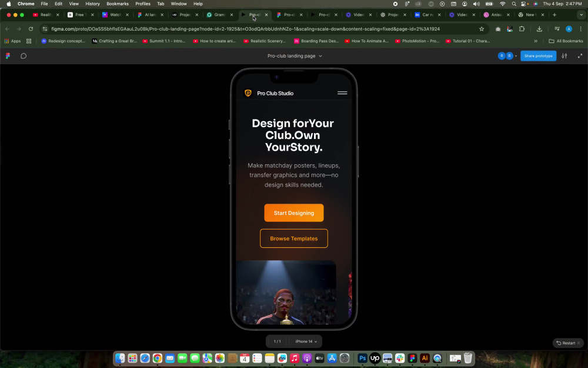
Task: Open the Apple menu
Action: pyautogui.click(x=9, y=4)
